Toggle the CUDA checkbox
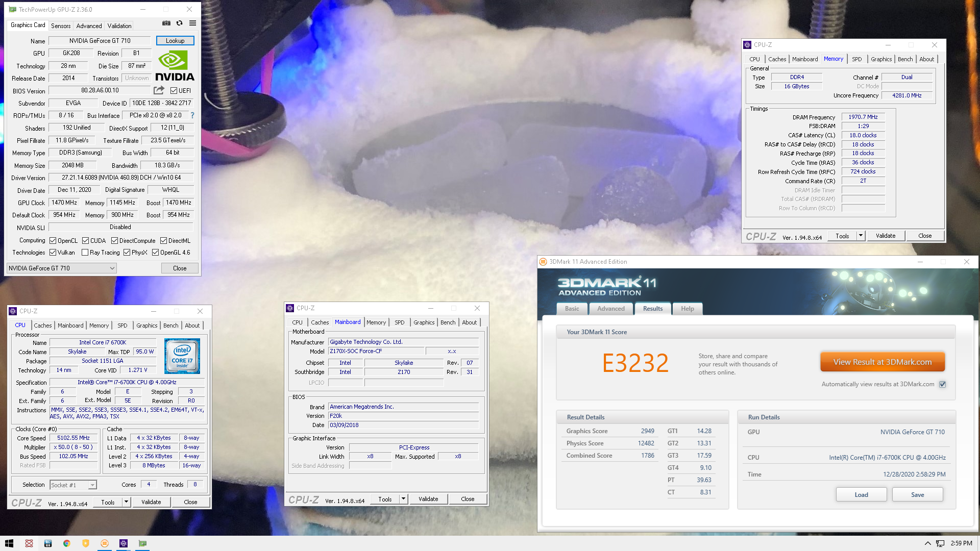980x551 pixels. tap(85, 241)
